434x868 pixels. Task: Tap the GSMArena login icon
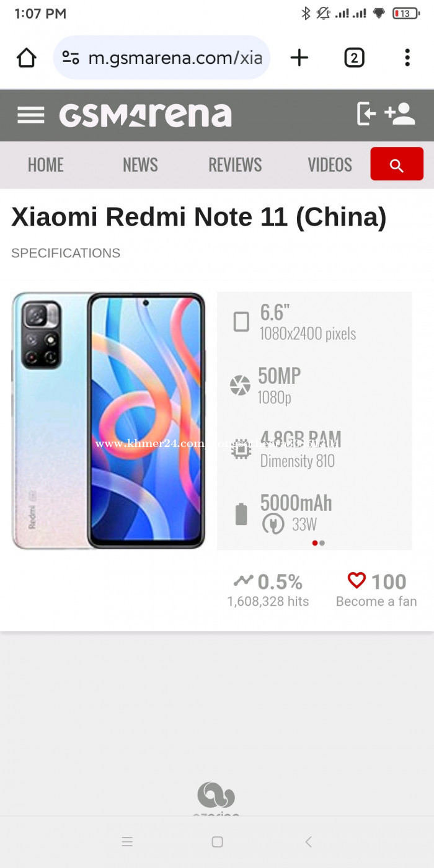coord(366,114)
